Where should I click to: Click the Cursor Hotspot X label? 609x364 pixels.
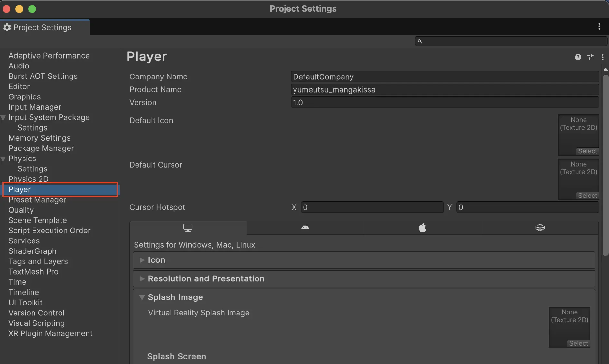pyautogui.click(x=294, y=207)
